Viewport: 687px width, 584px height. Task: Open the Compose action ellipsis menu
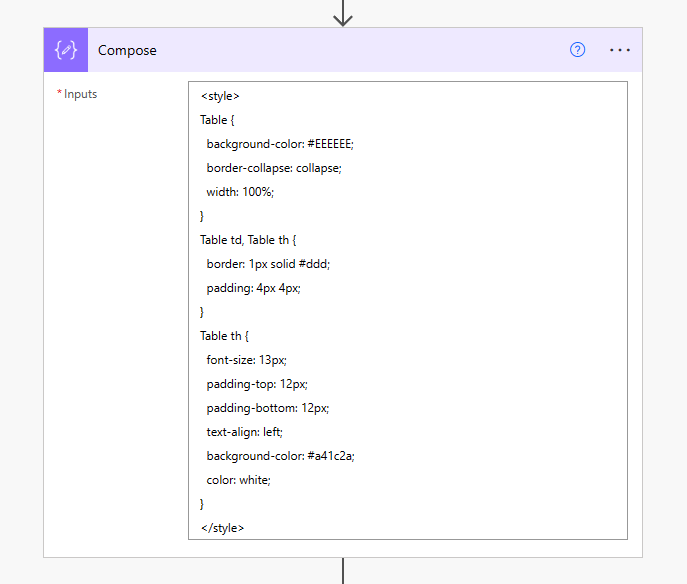point(620,50)
